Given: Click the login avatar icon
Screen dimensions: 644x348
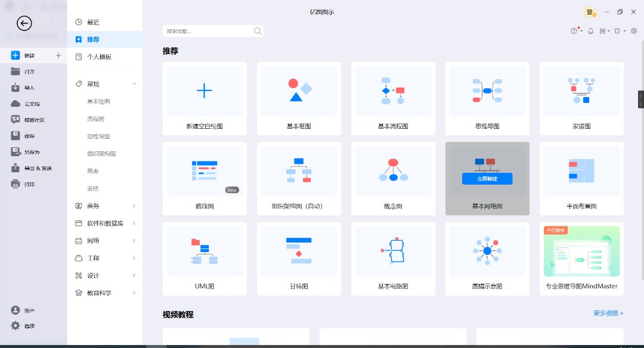Looking at the screenshot, I should 590,12.
